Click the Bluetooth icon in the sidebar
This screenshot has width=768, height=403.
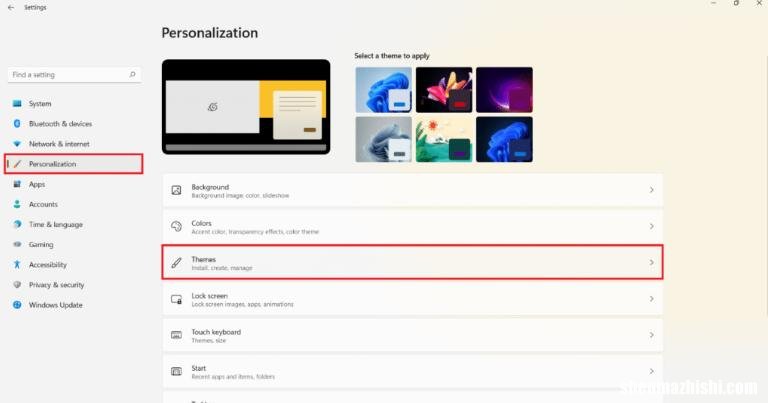pyautogui.click(x=17, y=123)
